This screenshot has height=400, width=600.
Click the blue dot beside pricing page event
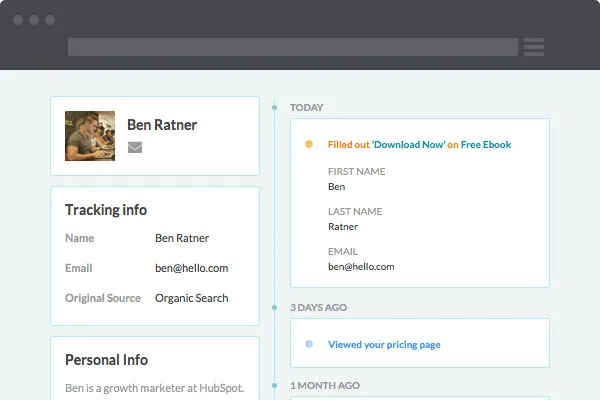tap(308, 345)
